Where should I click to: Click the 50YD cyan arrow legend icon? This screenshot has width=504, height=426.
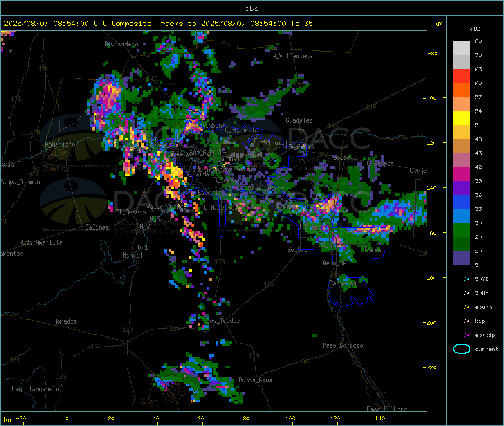click(461, 279)
